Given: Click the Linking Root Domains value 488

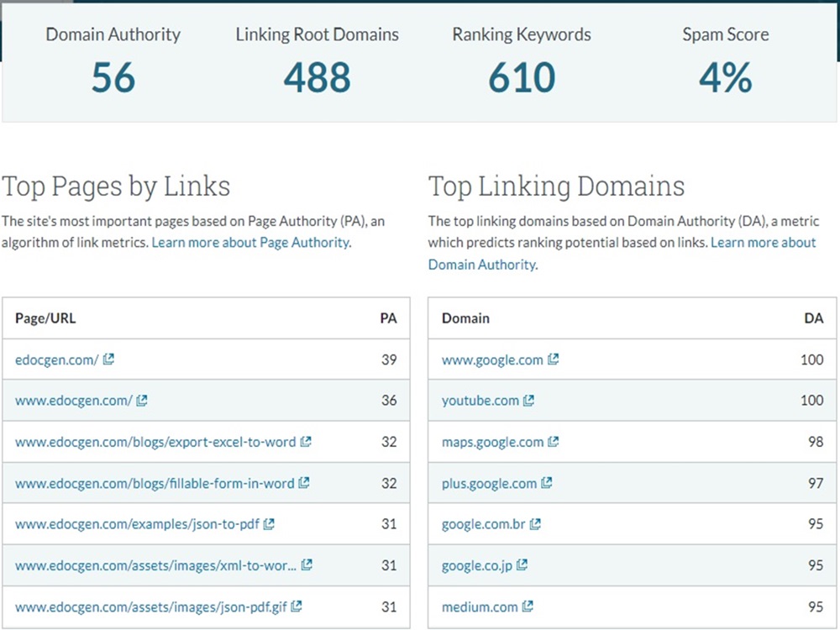Looking at the screenshot, I should tap(318, 77).
